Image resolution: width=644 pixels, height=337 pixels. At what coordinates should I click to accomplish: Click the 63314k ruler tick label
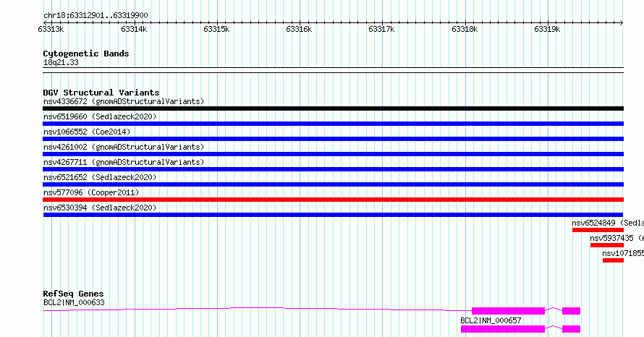[x=134, y=30]
